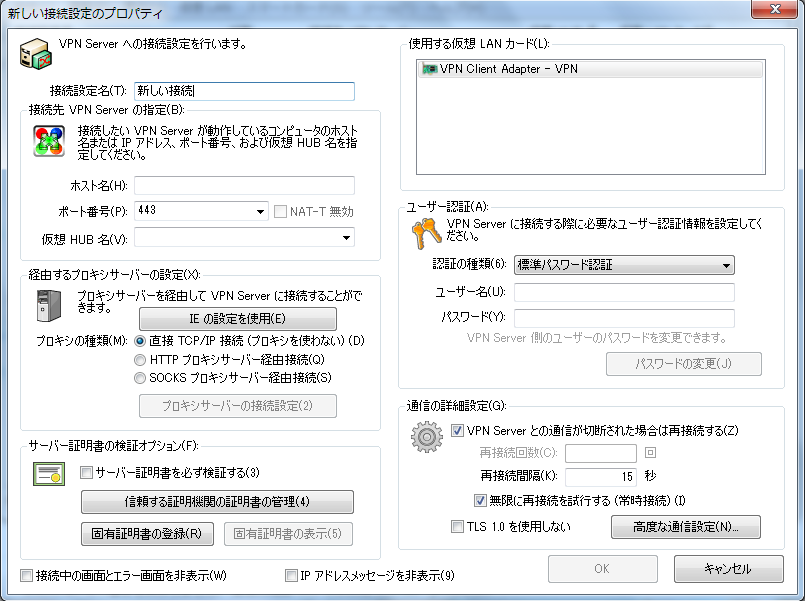Click the ホスト名 input field
The image size is (805, 601).
tap(244, 185)
